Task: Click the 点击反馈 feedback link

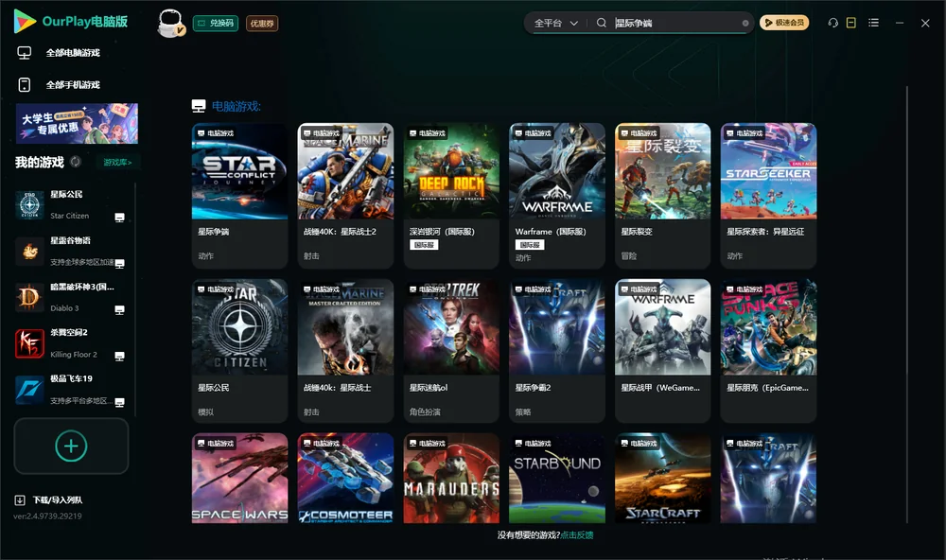Action: pos(577,535)
